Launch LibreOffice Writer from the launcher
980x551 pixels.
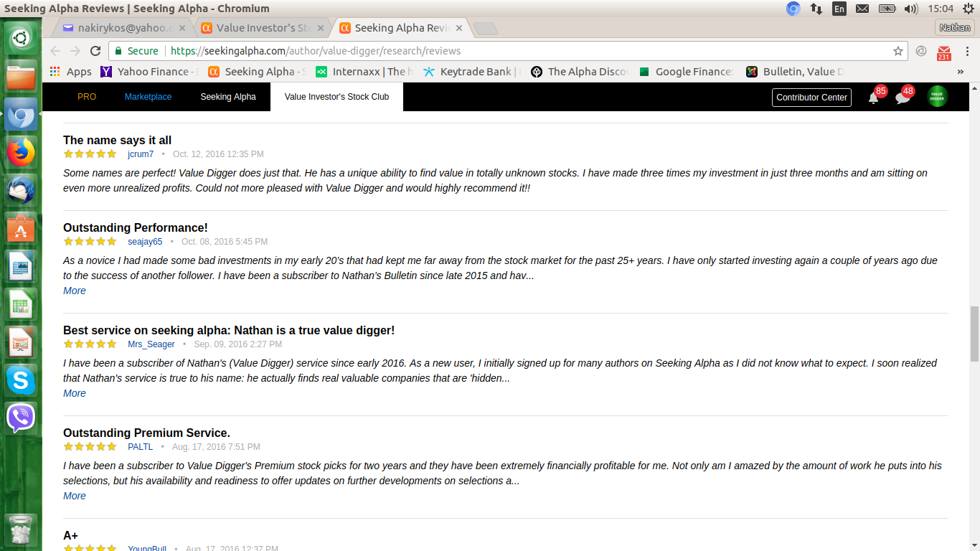click(x=21, y=267)
